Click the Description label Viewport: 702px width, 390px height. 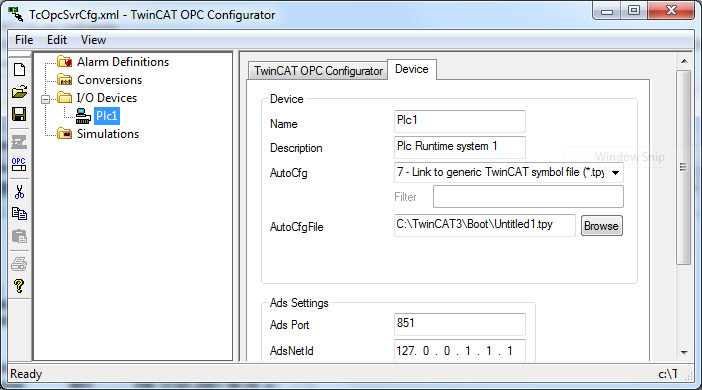pyautogui.click(x=296, y=148)
